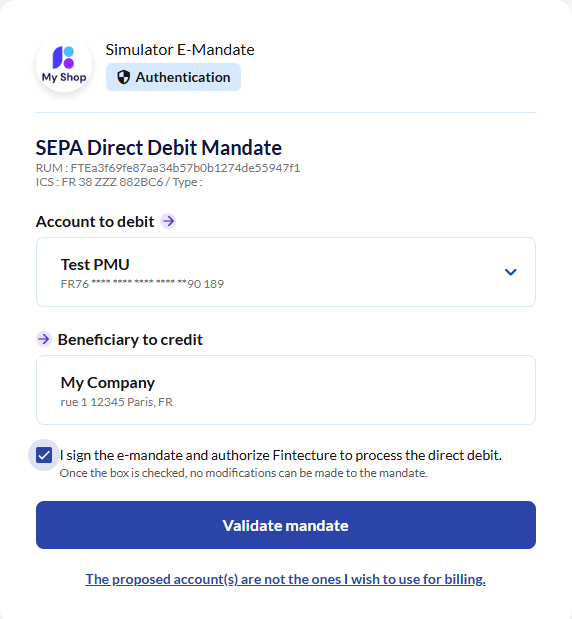Click the rue 1 12345 Paris address
572x619 pixels.
pyautogui.click(x=116, y=402)
